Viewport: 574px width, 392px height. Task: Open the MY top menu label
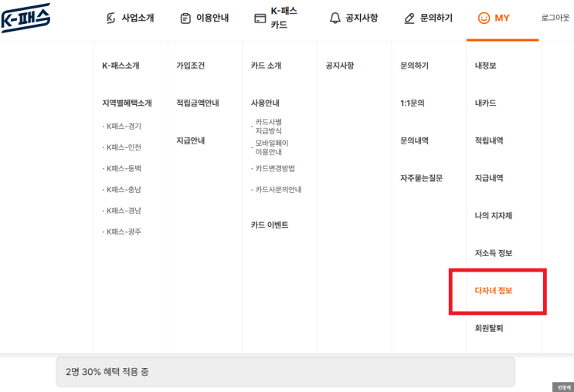(x=502, y=18)
